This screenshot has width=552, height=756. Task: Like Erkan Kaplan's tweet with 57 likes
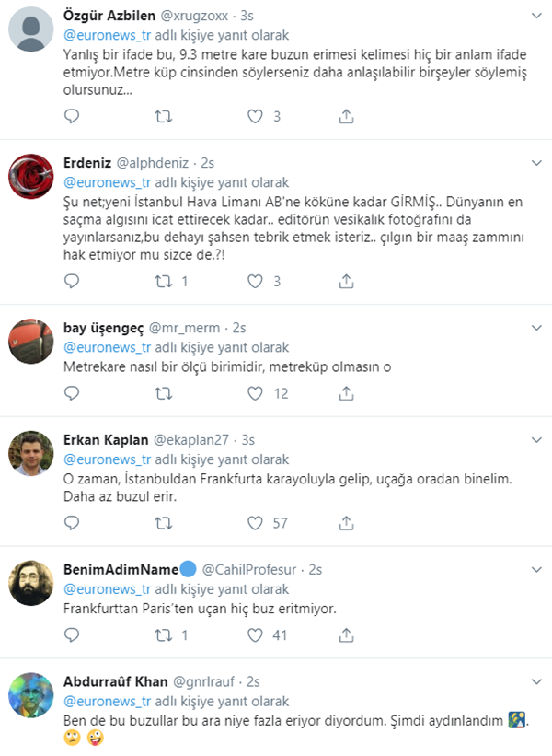(x=256, y=522)
